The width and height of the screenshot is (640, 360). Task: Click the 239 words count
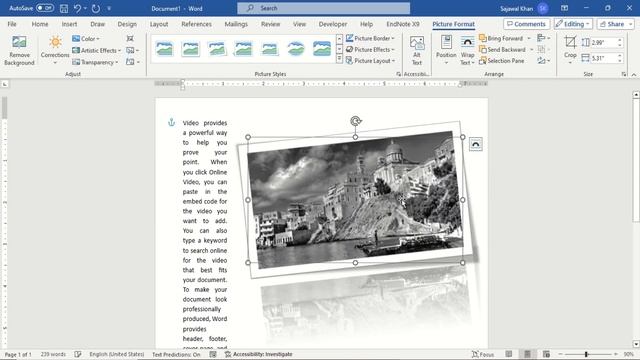pos(53,354)
